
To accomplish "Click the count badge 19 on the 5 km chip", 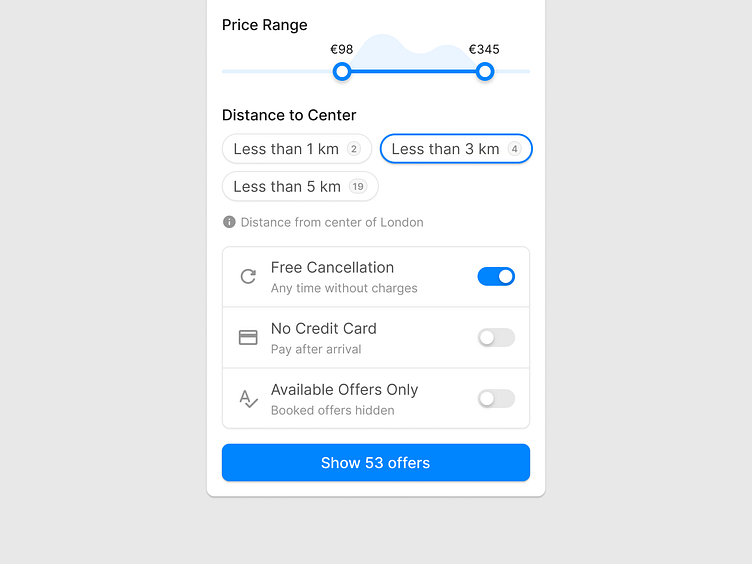I will click(358, 187).
